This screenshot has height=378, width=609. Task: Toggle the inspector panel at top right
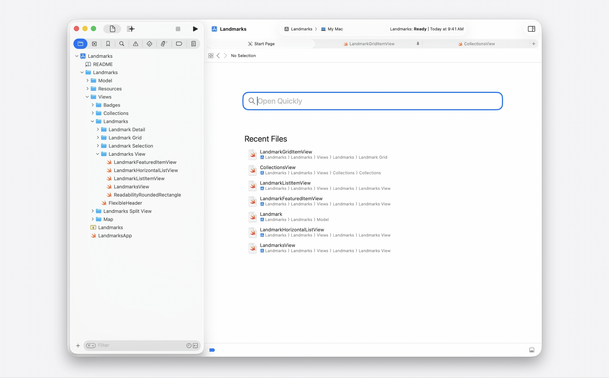click(x=531, y=29)
